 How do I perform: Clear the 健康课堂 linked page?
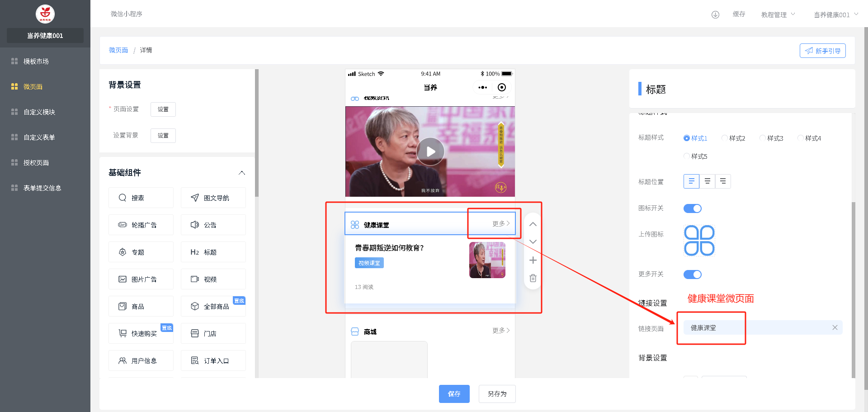pos(835,328)
